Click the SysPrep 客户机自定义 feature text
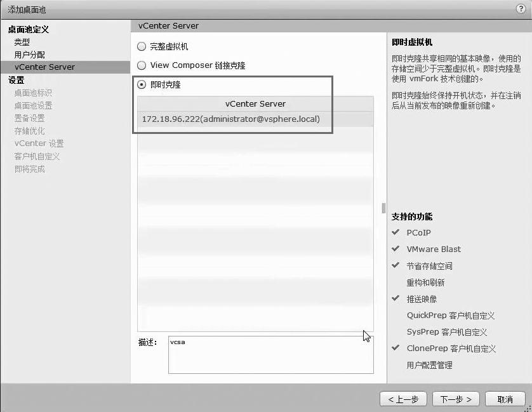Viewport: 532px width, 412px height. point(447,332)
